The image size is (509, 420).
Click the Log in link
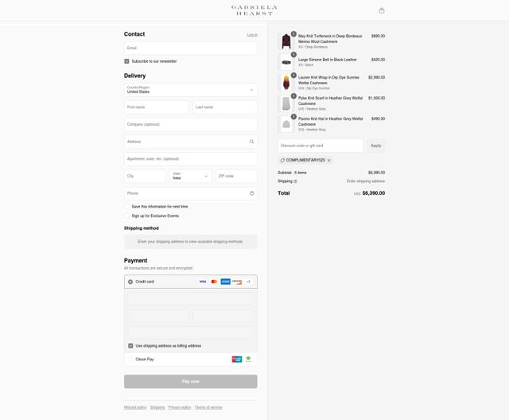point(252,35)
